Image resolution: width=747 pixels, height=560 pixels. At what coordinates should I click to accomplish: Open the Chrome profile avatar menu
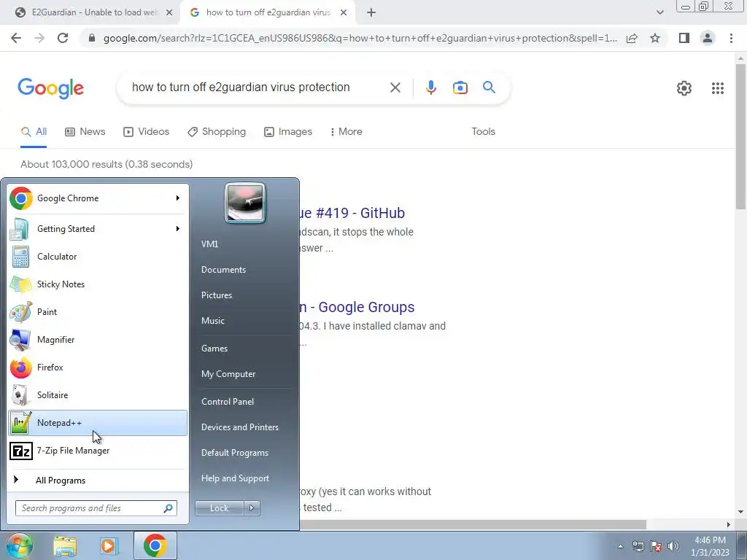(708, 38)
